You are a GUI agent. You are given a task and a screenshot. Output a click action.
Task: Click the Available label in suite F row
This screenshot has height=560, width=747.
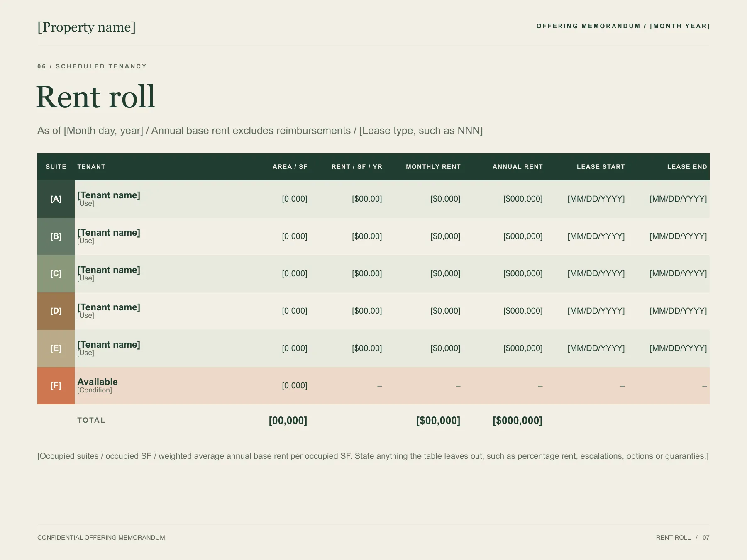(98, 382)
